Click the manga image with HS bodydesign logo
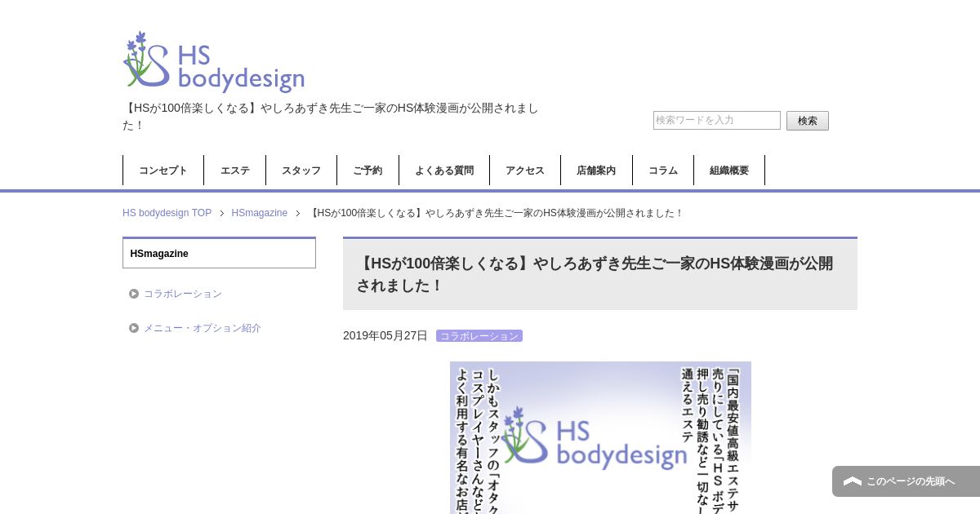 [600, 437]
